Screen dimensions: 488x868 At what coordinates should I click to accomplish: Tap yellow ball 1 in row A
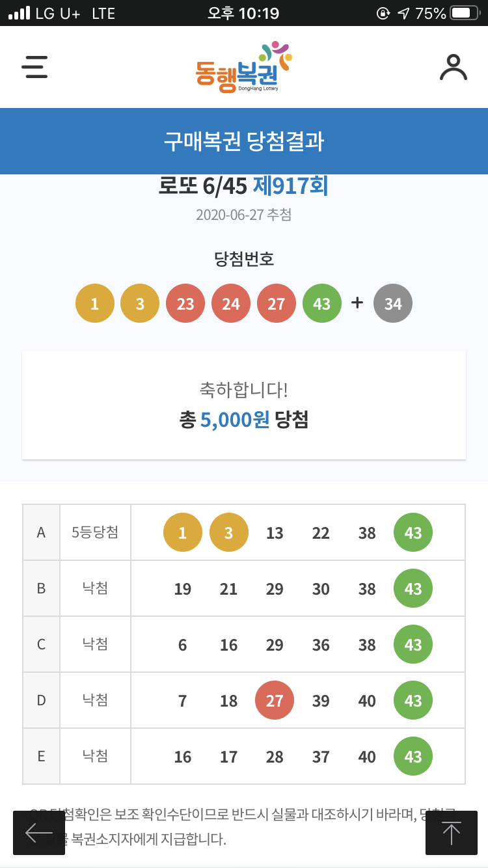click(182, 533)
